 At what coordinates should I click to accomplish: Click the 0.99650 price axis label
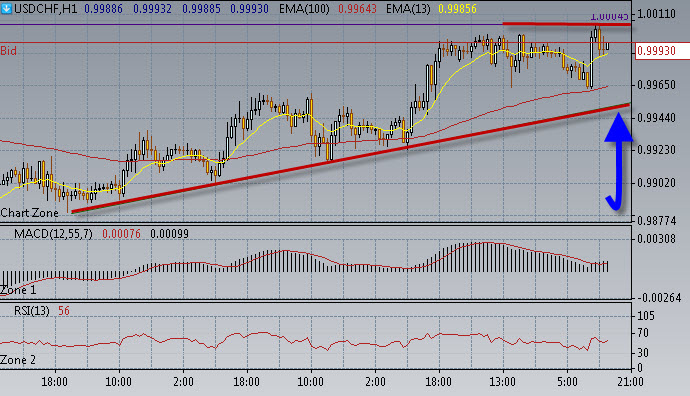[656, 84]
